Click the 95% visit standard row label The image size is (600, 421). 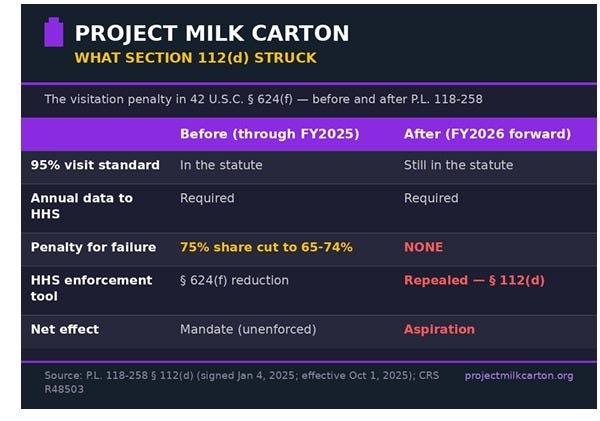tap(95, 165)
